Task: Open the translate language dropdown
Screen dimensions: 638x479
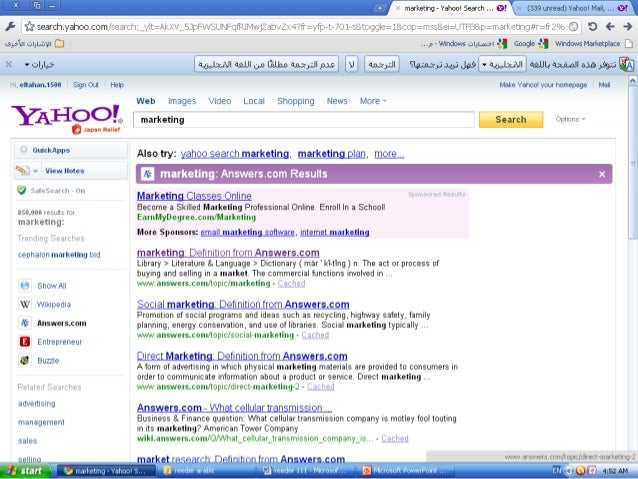Action: pyautogui.click(x=502, y=64)
